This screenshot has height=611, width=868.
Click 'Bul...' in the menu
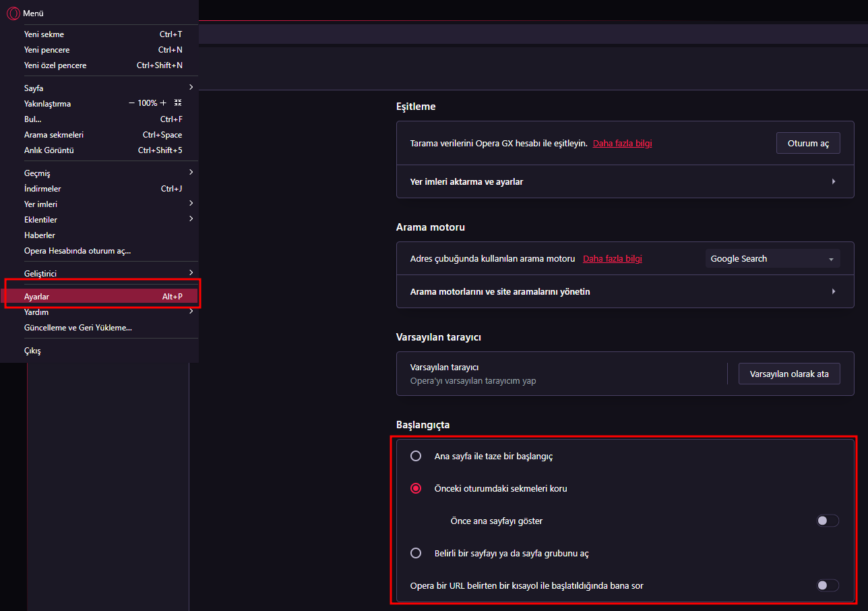[99, 119]
